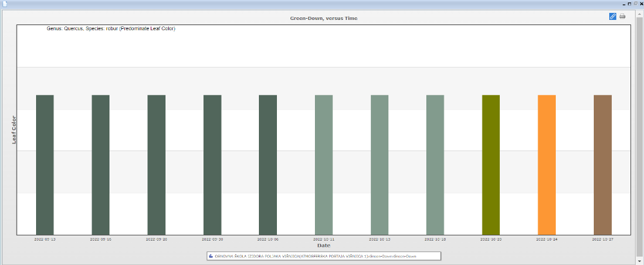The height and width of the screenshot is (265, 644).
Task: Click the restore/pop-out window icon
Action: coord(635,4)
